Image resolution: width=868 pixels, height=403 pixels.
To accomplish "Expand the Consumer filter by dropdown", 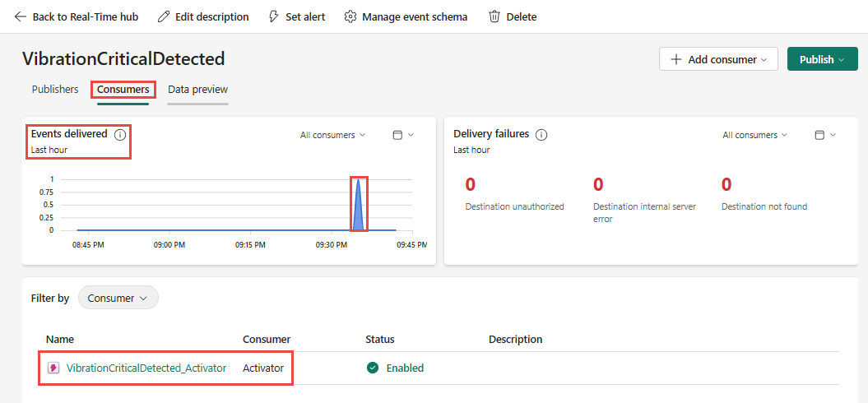I will tap(118, 298).
